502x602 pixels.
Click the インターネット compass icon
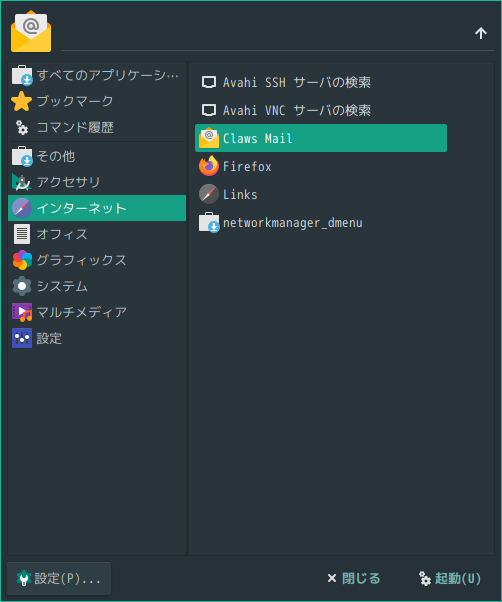pyautogui.click(x=21, y=208)
